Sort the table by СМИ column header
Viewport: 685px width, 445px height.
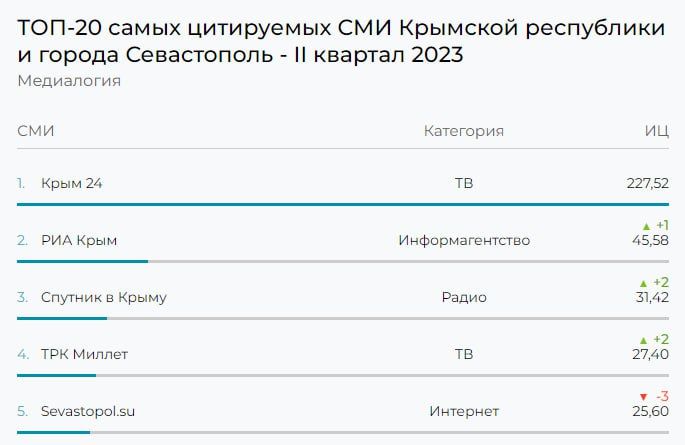pyautogui.click(x=36, y=131)
